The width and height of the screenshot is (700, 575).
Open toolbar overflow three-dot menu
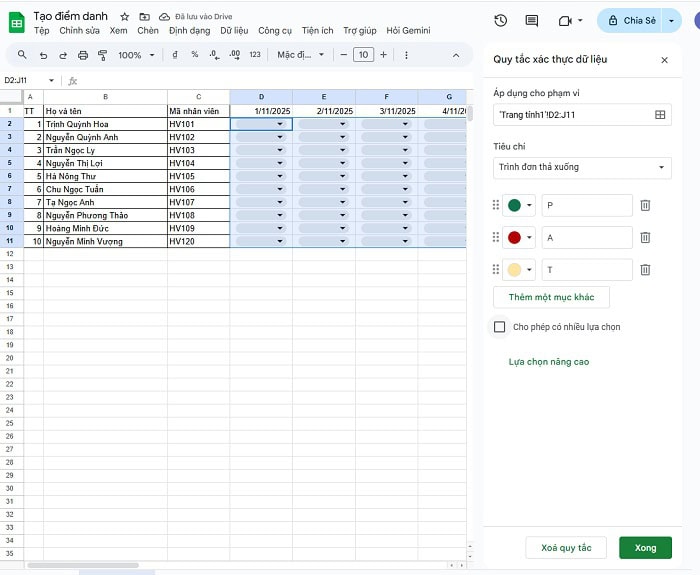(406, 55)
